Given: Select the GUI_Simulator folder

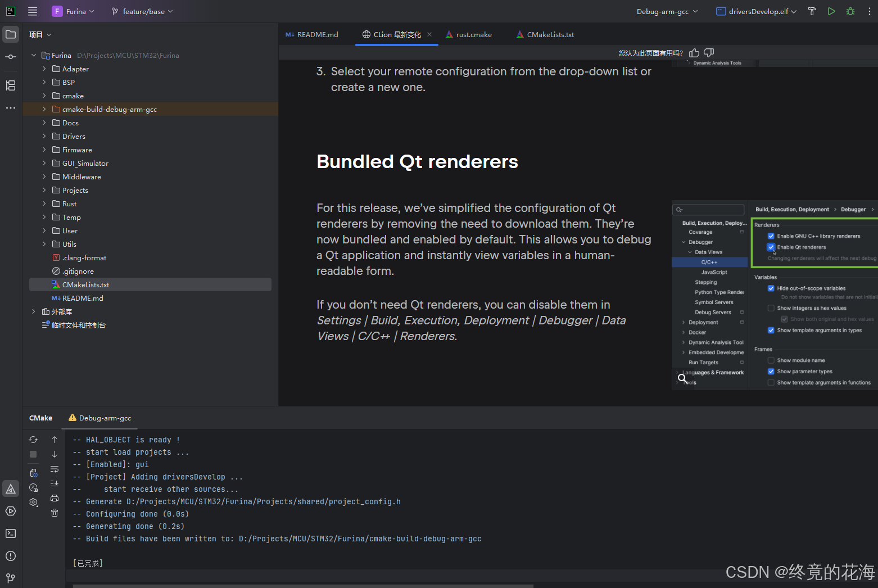Looking at the screenshot, I should (x=85, y=163).
